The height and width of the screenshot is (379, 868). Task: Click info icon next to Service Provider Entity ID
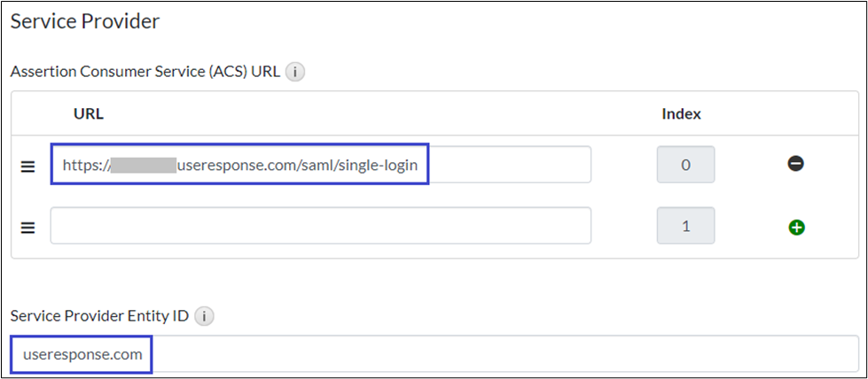[x=205, y=315]
